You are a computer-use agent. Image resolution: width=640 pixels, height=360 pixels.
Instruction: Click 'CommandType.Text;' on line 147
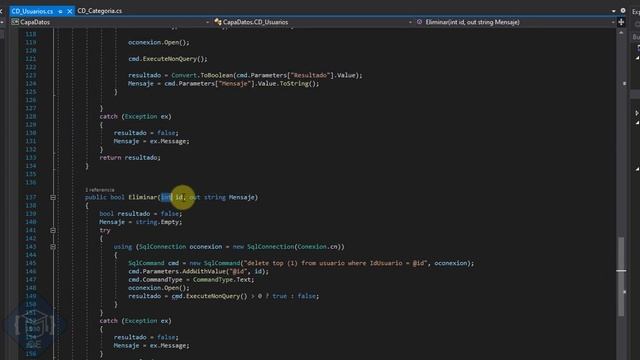[224, 280]
